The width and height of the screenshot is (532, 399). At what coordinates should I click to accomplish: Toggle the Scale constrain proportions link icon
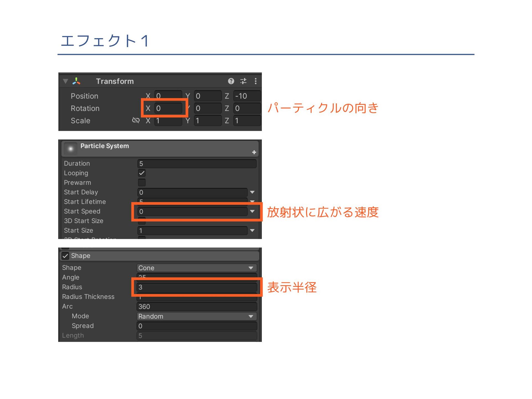136,120
